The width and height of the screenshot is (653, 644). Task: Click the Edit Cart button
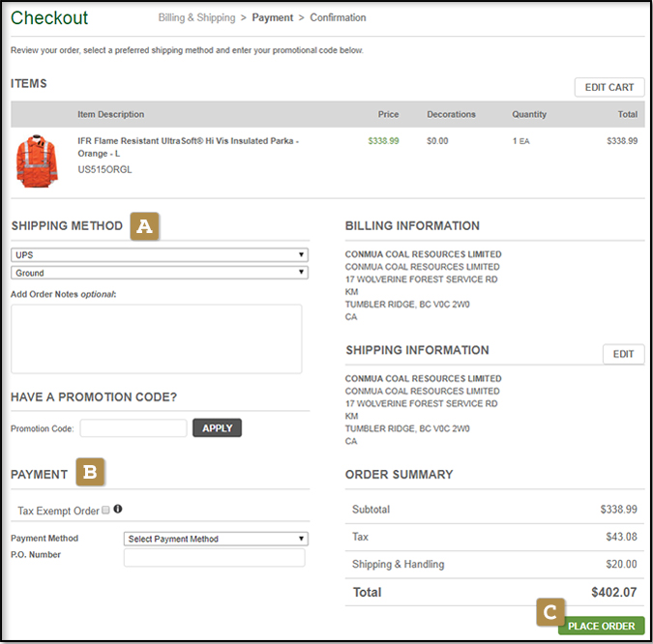coord(608,87)
